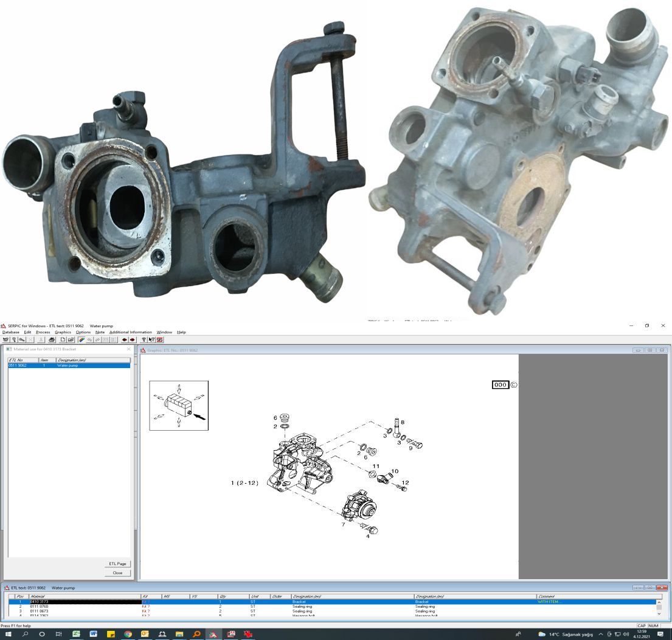Click the right red arrow toolbar icon
The width and height of the screenshot is (672, 640).
point(133,339)
